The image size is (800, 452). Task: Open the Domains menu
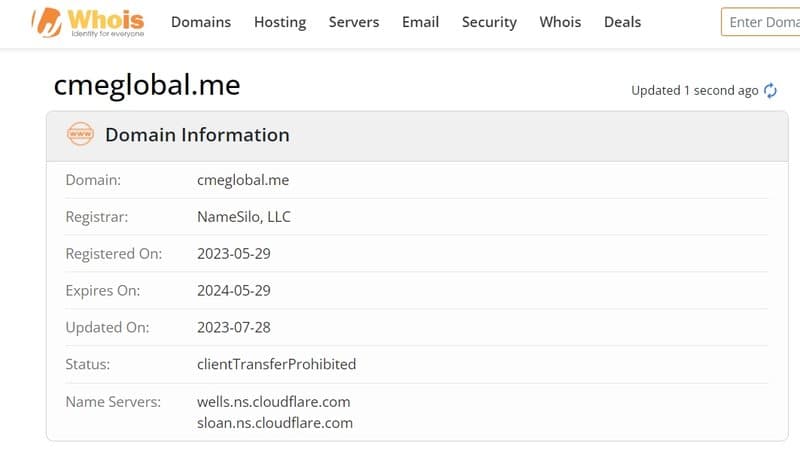pos(201,22)
